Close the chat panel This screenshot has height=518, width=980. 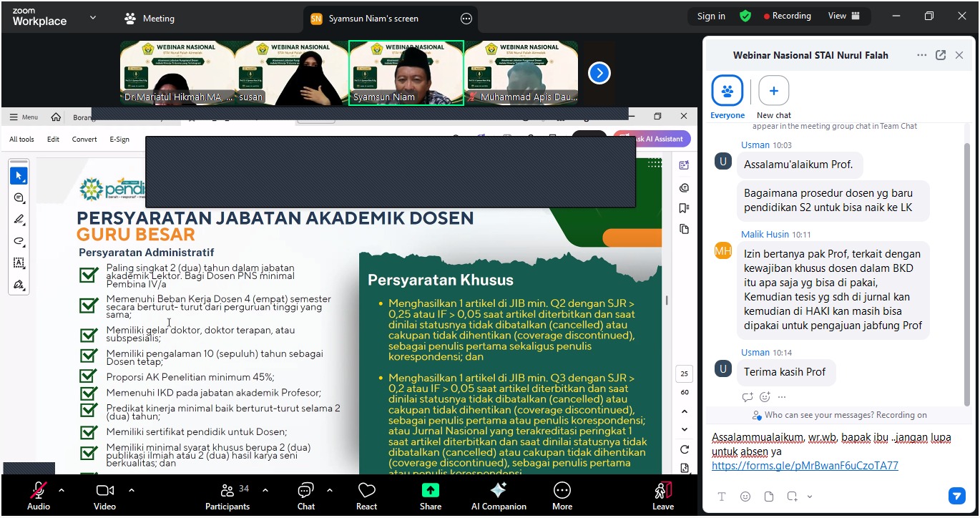960,55
